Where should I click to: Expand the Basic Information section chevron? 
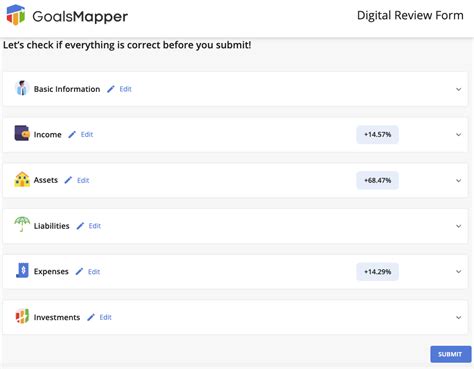(x=459, y=89)
